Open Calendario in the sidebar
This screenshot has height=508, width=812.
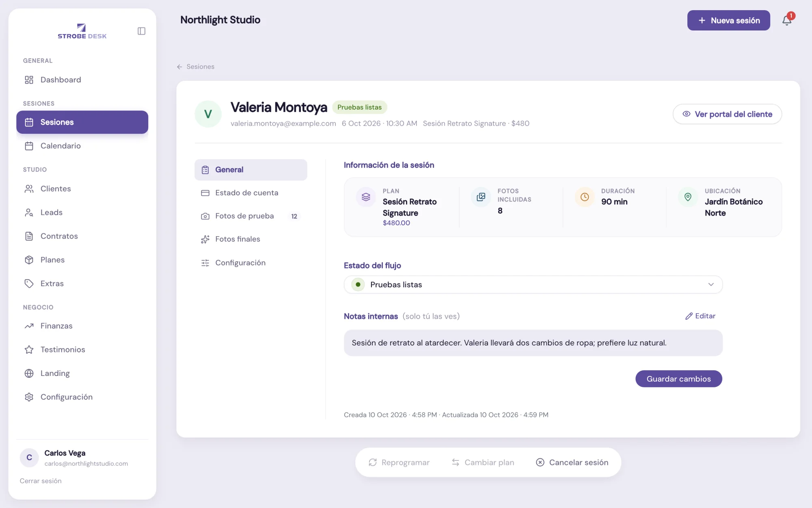coord(82,146)
